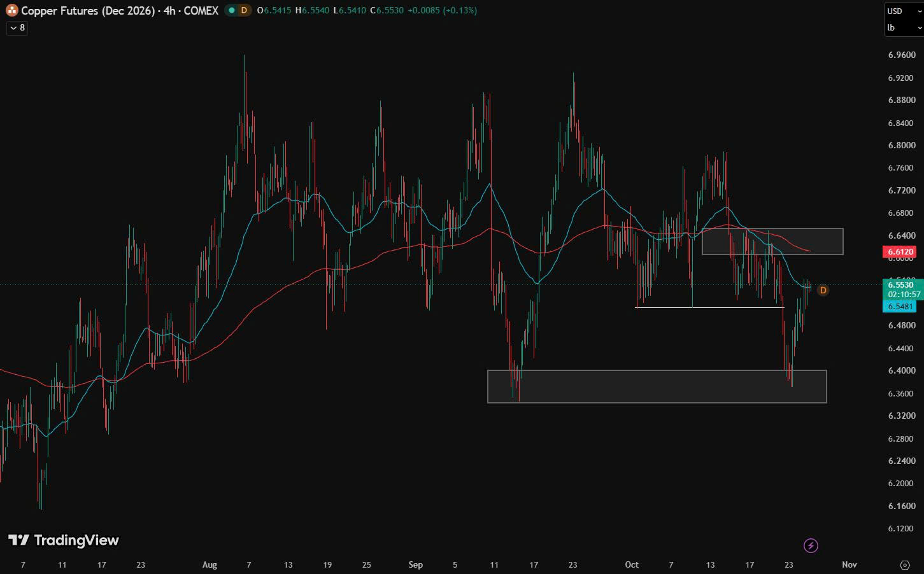
Task: Click the COMEX exchange label
Action: (201, 10)
